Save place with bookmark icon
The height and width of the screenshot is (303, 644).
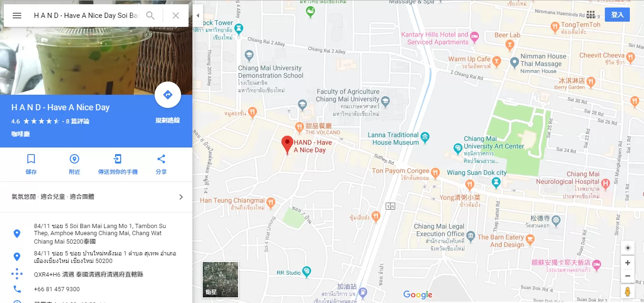31,159
